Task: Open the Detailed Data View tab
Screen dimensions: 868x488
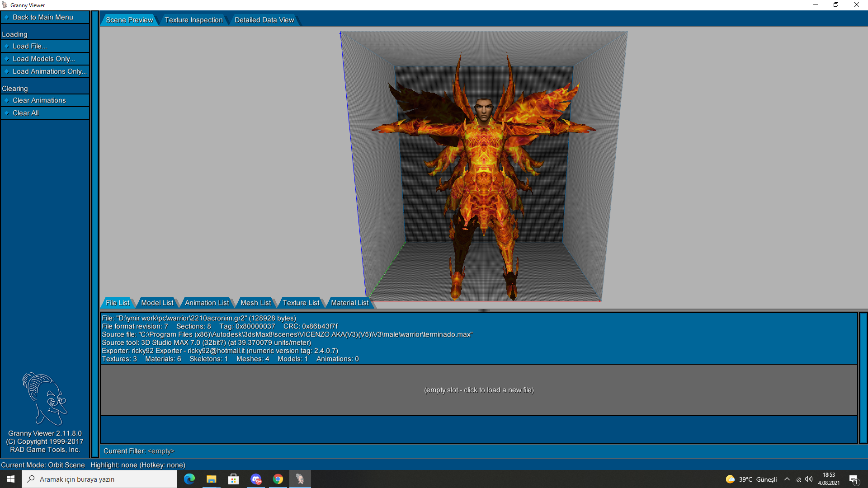Action: tap(264, 20)
